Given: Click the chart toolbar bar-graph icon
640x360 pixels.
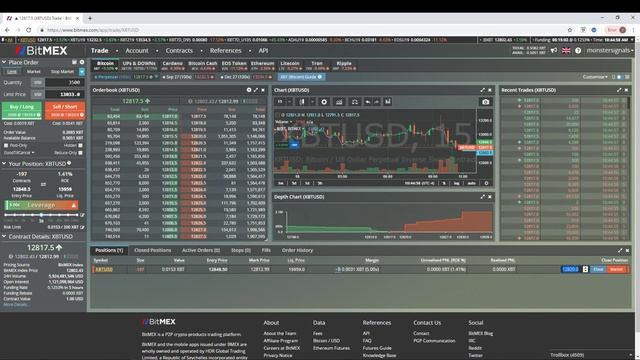Looking at the screenshot, I should tap(387, 102).
